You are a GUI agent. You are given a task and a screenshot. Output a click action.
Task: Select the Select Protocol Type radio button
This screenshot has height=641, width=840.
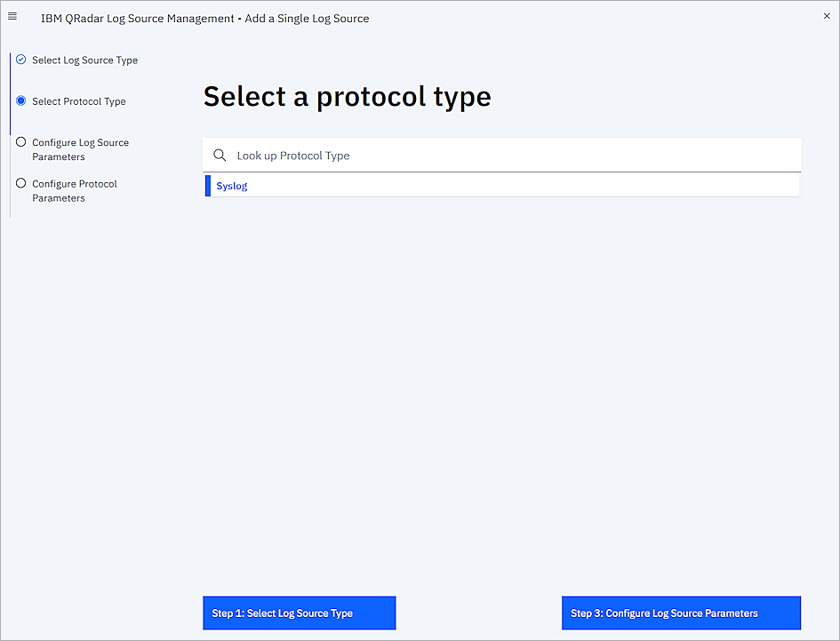[x=20, y=100]
